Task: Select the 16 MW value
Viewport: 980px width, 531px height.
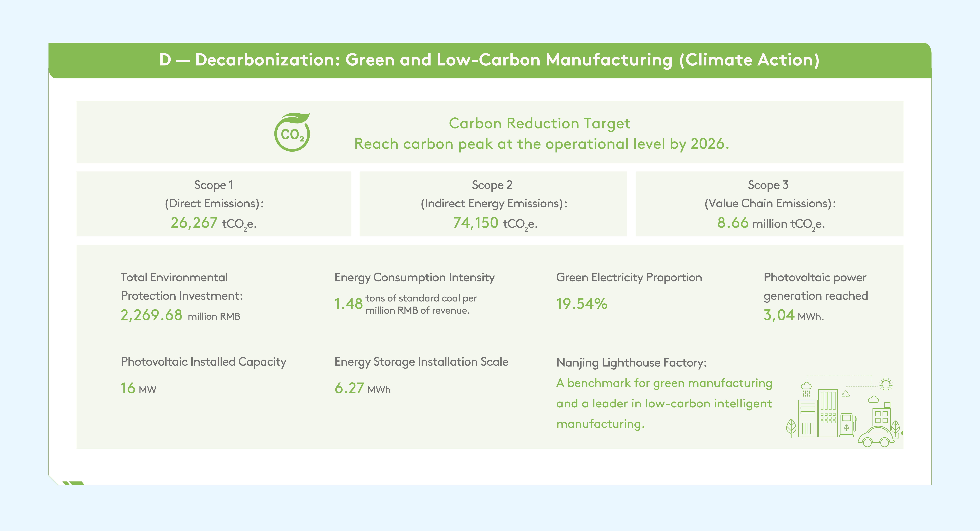Action: pos(138,388)
